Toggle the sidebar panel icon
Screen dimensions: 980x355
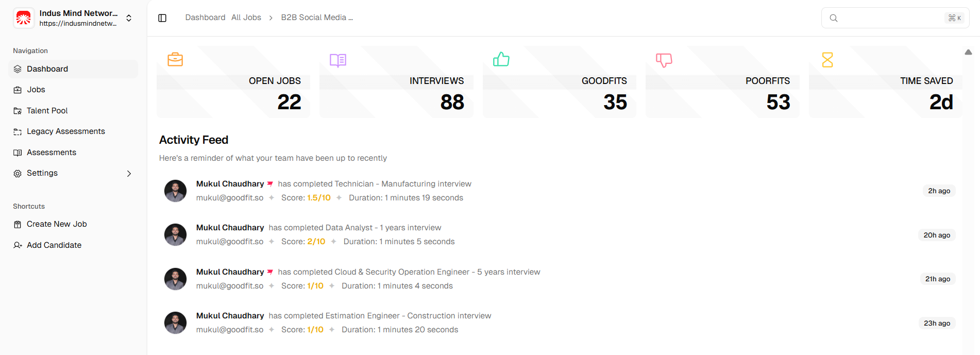click(162, 18)
